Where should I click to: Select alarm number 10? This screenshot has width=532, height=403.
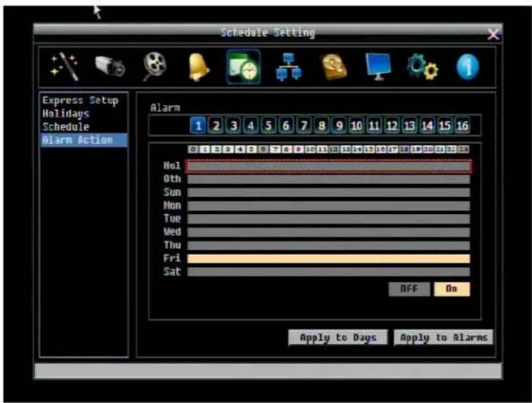tap(357, 126)
